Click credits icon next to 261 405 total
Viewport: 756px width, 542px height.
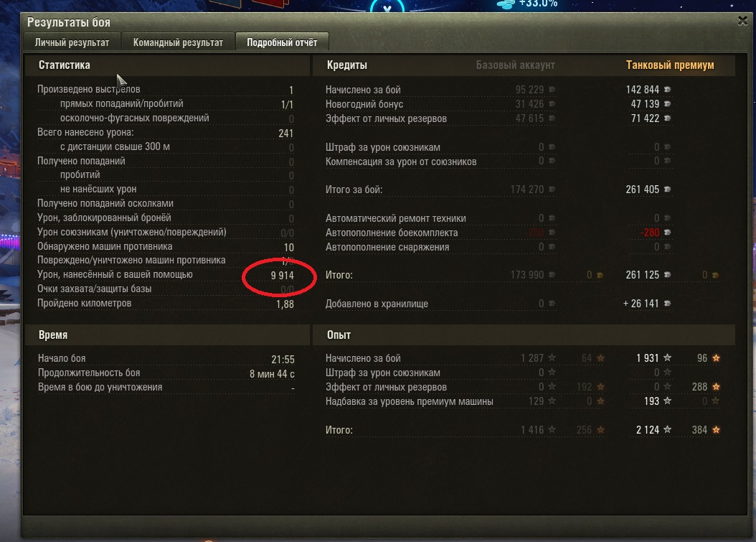(x=667, y=190)
